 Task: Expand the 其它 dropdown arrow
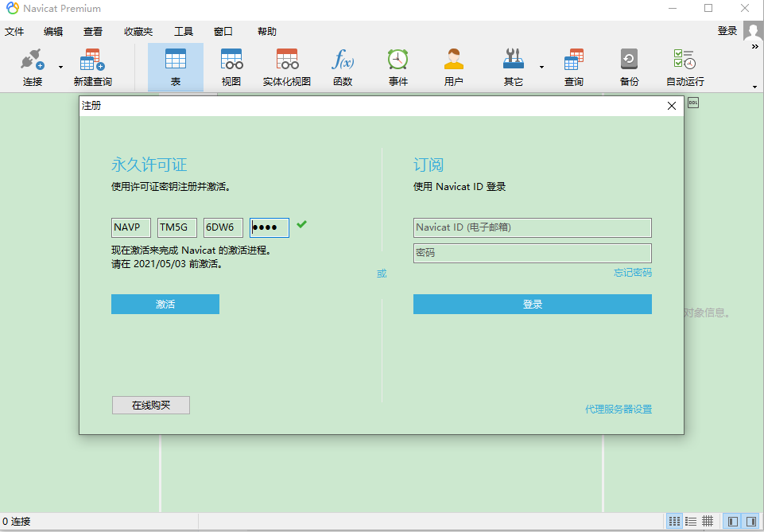[542, 67]
